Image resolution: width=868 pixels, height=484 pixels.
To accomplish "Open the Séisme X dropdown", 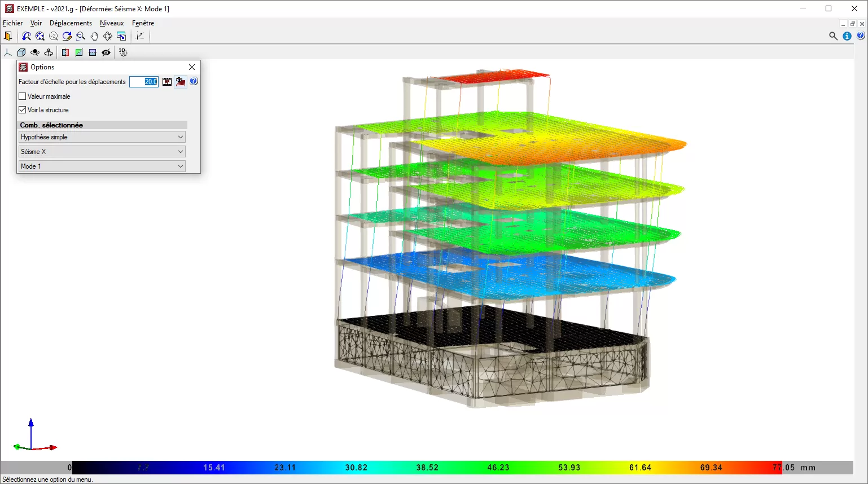I will tap(102, 152).
